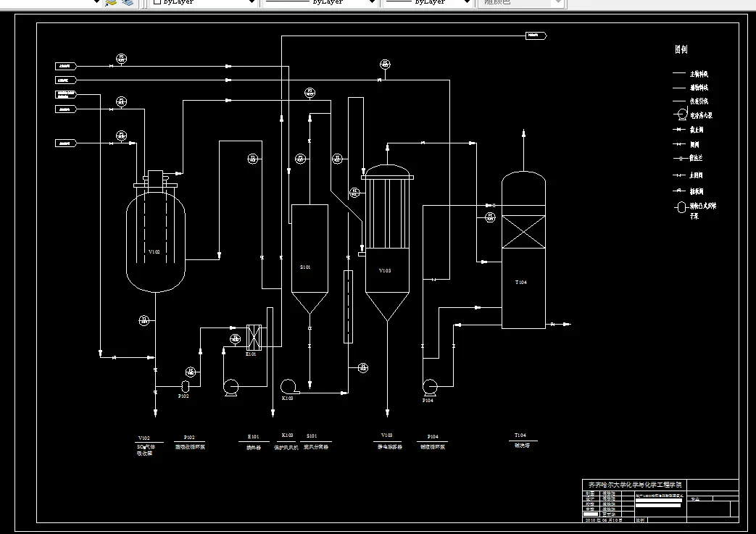Select the P104 label below the right pump

coord(428,401)
